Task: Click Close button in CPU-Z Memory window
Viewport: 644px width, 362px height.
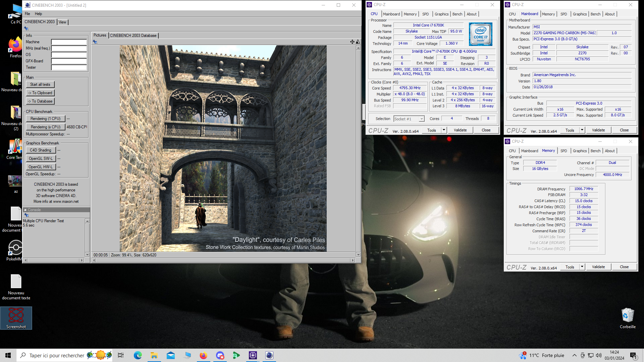Action: [624, 267]
